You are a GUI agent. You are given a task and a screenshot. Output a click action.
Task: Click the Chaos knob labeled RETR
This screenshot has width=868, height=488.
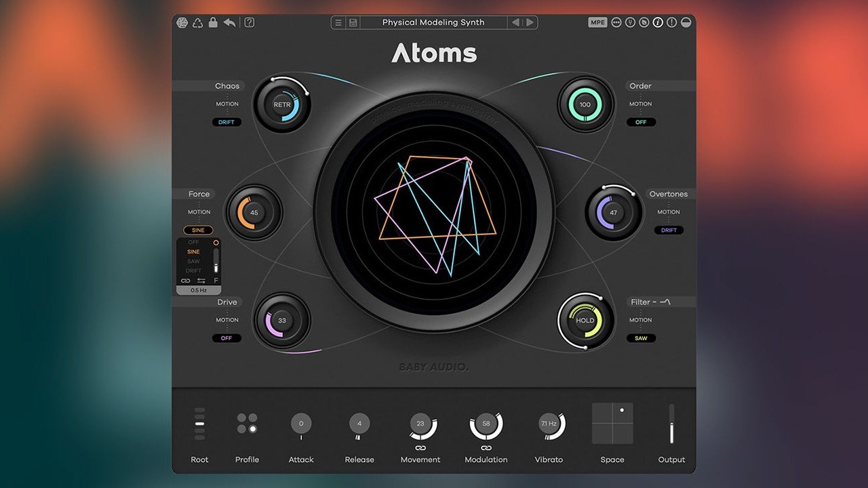pyautogui.click(x=282, y=105)
